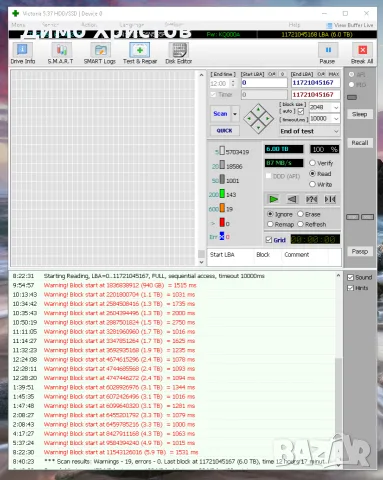The width and height of the screenshot is (383, 480).
Task: Select the Verify mode radio button
Action: (x=312, y=163)
